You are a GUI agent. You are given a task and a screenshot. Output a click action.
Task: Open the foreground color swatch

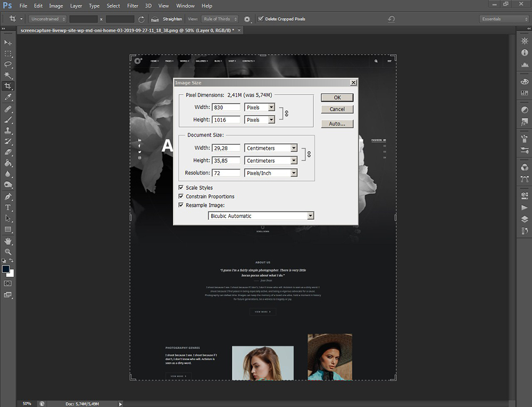[x=5, y=269]
